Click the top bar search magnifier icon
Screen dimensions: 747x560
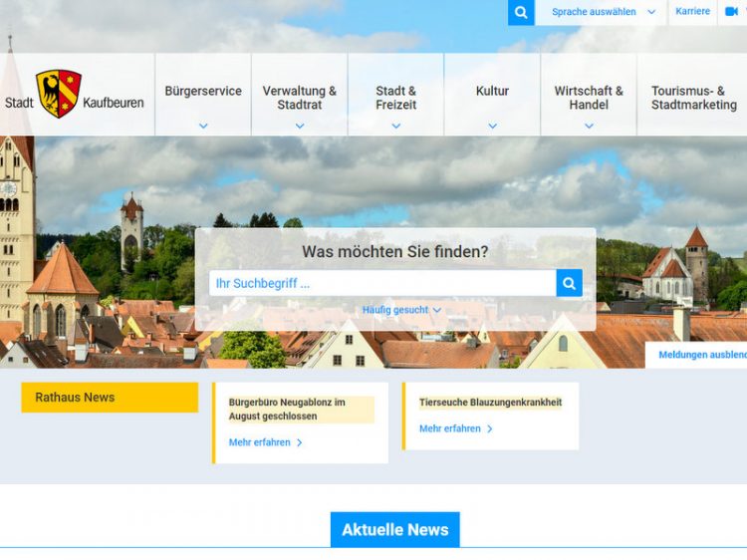click(x=521, y=13)
